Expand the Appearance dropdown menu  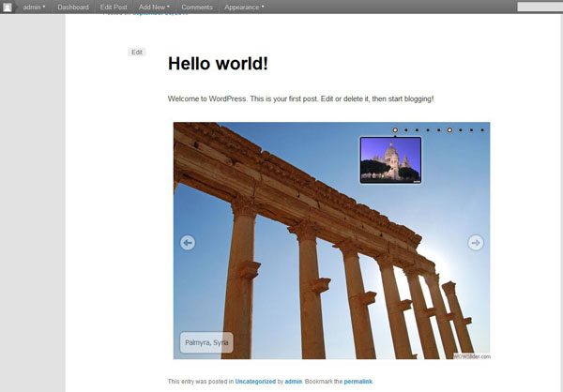(x=244, y=8)
